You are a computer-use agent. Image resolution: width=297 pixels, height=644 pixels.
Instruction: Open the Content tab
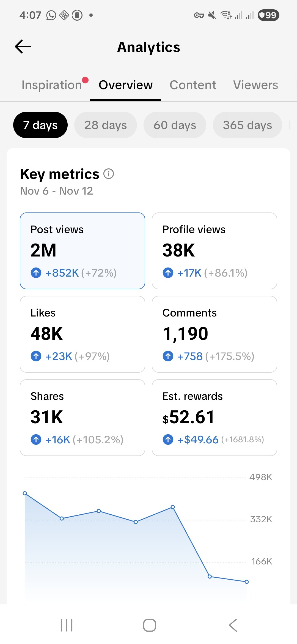tap(193, 85)
